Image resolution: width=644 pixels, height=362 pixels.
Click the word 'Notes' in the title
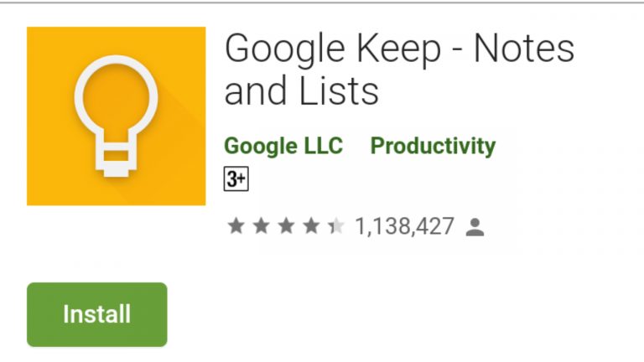pos(524,49)
